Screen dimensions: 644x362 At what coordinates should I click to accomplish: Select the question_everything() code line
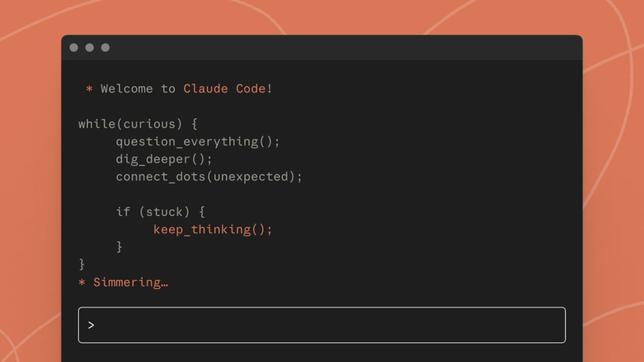197,141
